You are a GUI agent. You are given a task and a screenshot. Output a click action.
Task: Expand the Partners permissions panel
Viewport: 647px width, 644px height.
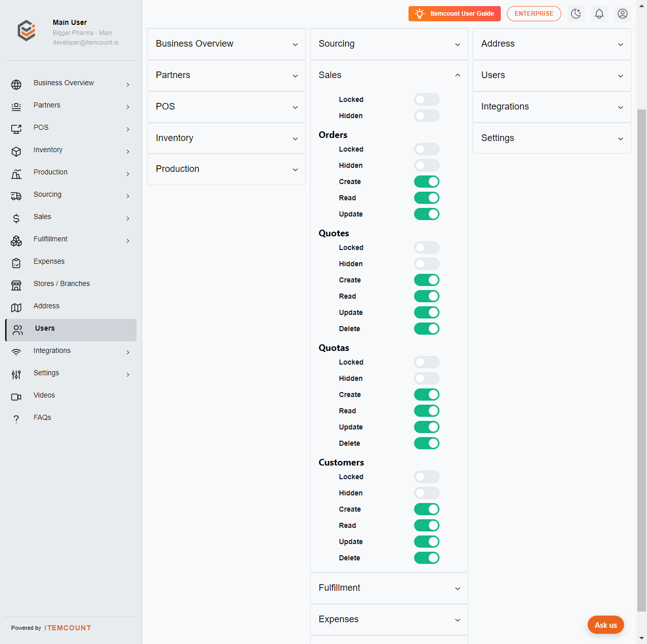click(x=226, y=76)
